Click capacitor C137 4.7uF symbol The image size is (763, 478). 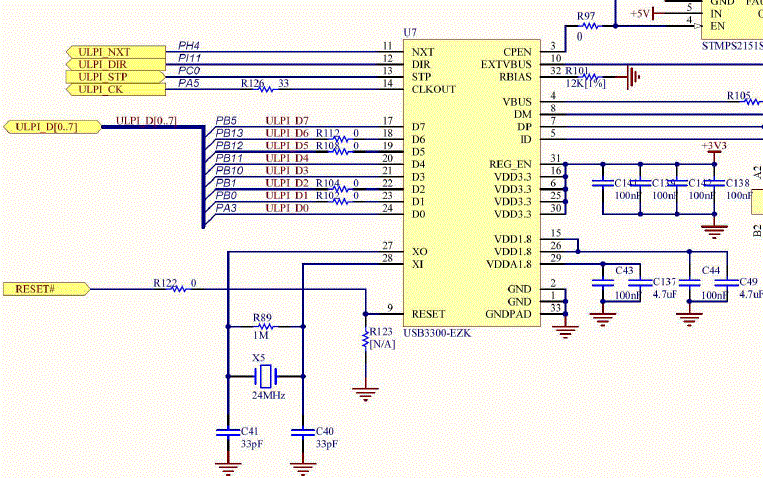[x=640, y=282]
